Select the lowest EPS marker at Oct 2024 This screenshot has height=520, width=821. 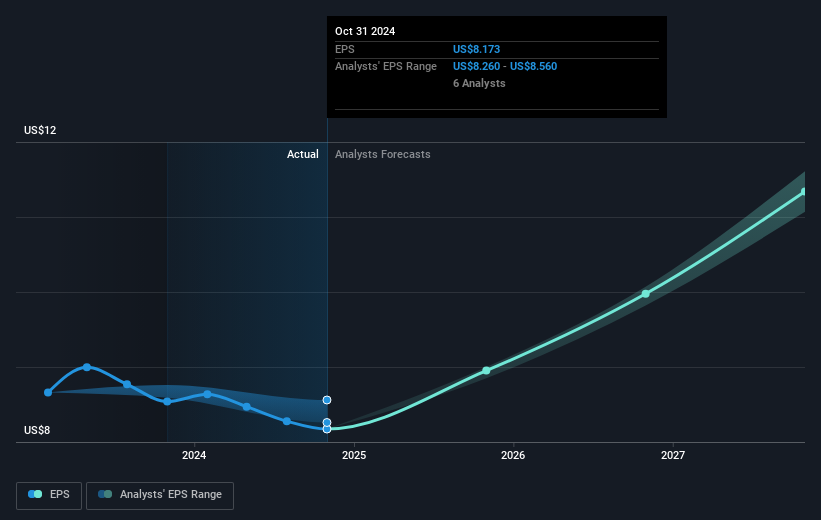tap(327, 429)
